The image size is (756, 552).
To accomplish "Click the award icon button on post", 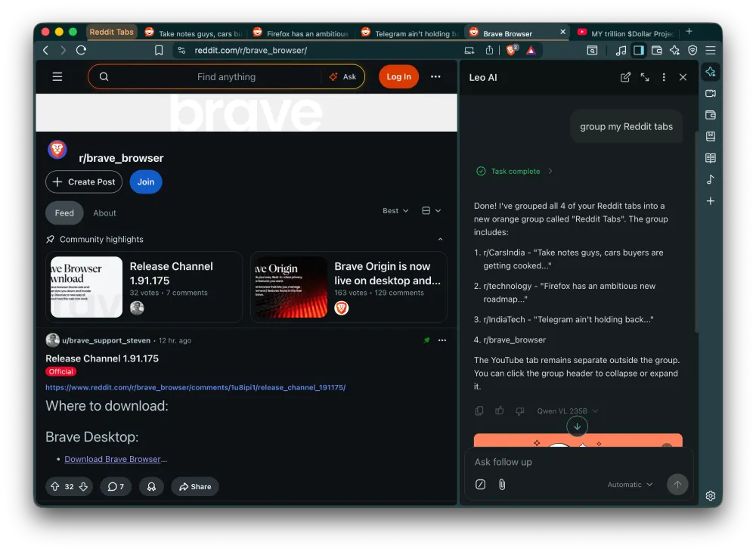I will coord(151,486).
